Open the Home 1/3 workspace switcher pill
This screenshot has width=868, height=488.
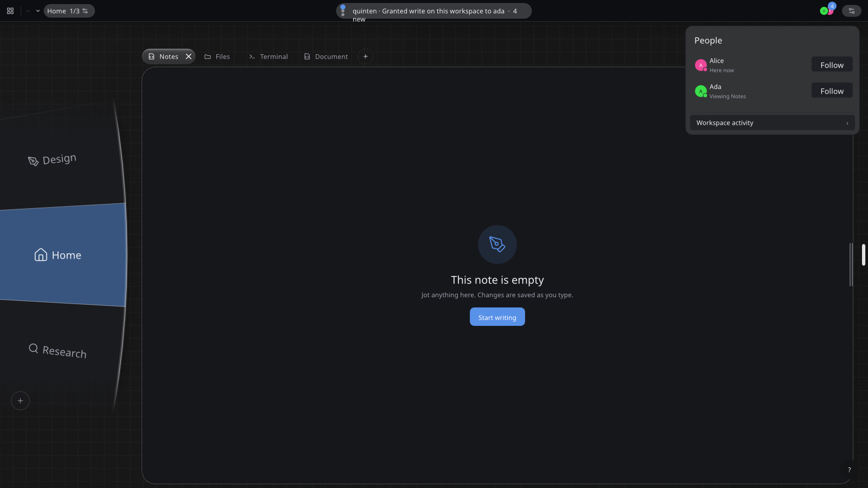click(x=69, y=11)
